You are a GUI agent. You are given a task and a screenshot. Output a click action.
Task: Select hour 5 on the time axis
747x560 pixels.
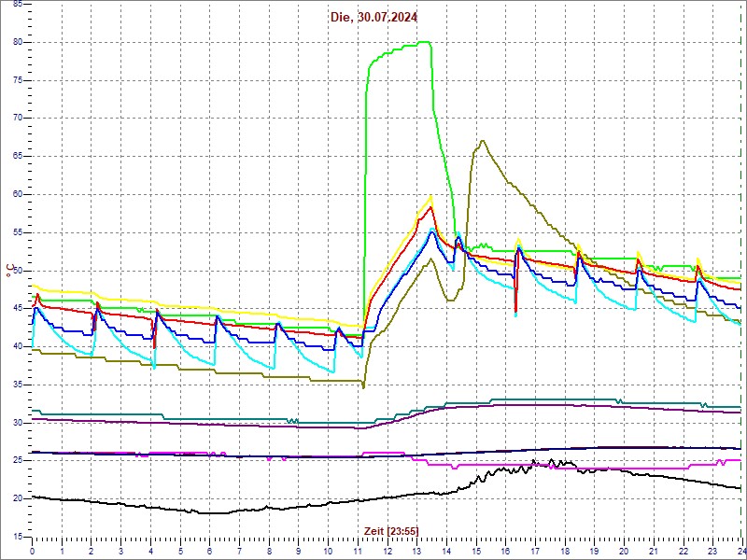(180, 551)
